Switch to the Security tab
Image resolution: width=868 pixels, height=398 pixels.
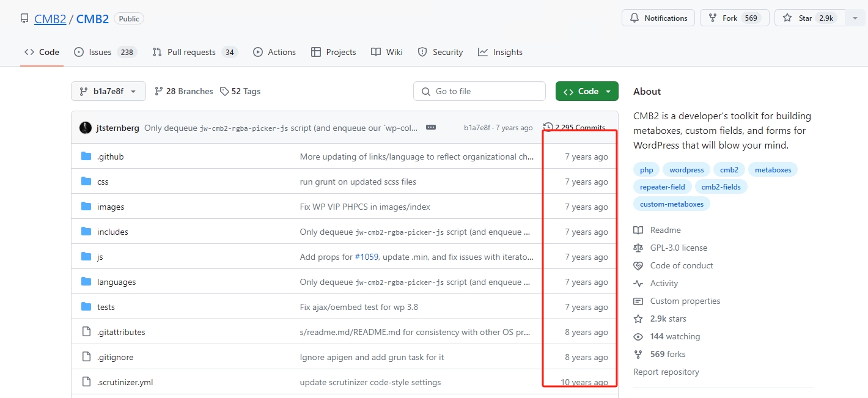coord(440,52)
